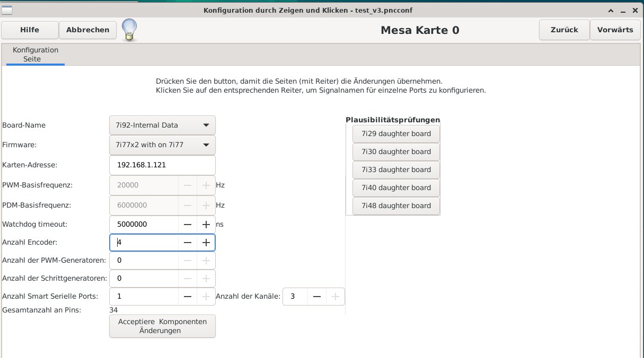Increase Watchdog timeout with plus button
Image resolution: width=644 pixels, height=358 pixels.
tap(206, 225)
